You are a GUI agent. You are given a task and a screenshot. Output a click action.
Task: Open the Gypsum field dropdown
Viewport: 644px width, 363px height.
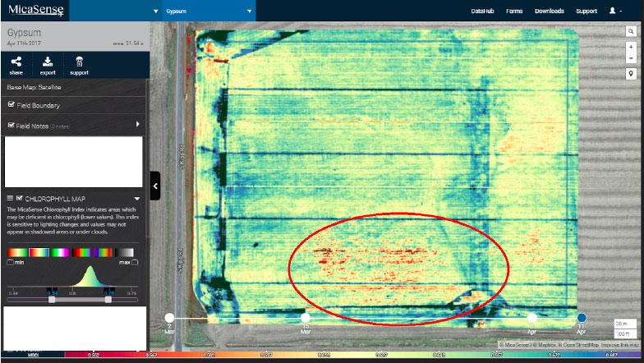tap(249, 11)
